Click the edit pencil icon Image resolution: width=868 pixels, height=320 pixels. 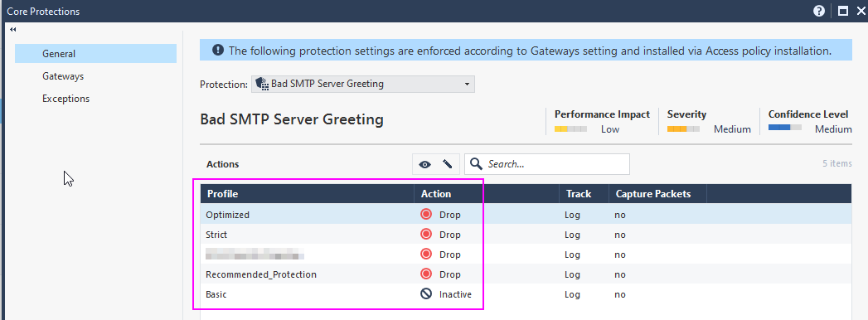pos(448,164)
